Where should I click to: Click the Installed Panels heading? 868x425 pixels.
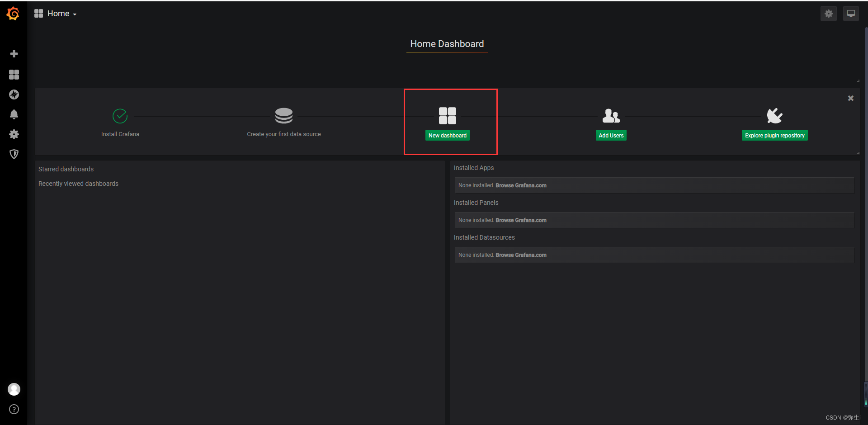click(476, 203)
